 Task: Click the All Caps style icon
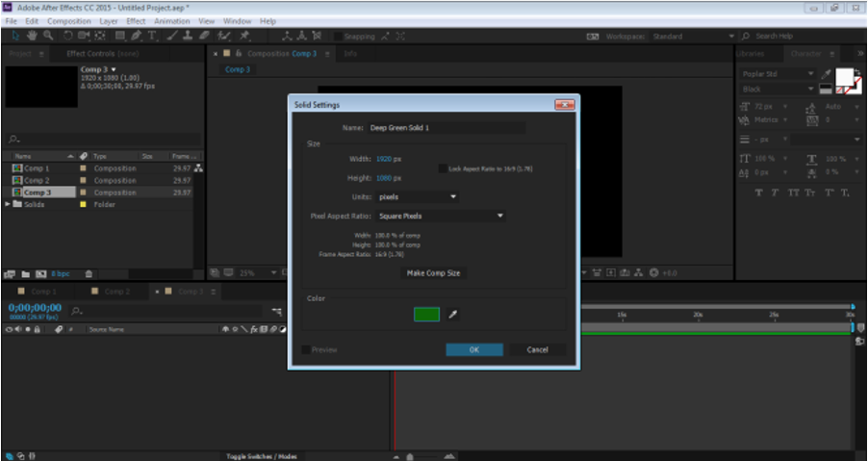794,192
